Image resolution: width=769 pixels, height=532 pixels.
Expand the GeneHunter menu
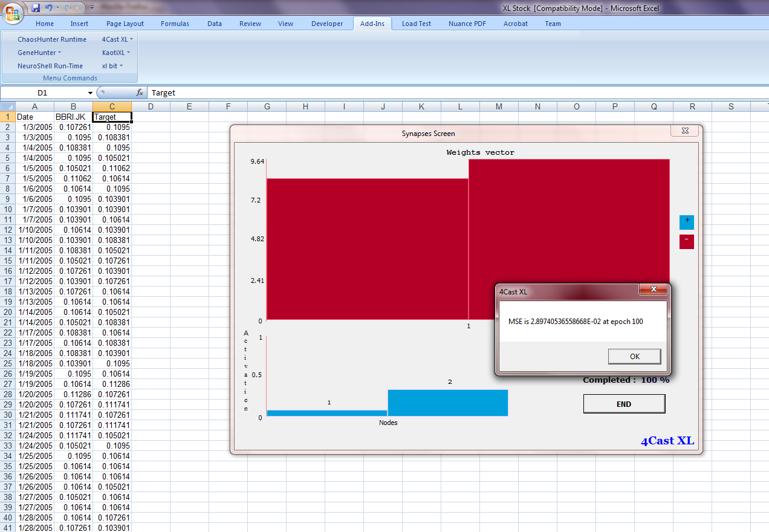click(39, 53)
